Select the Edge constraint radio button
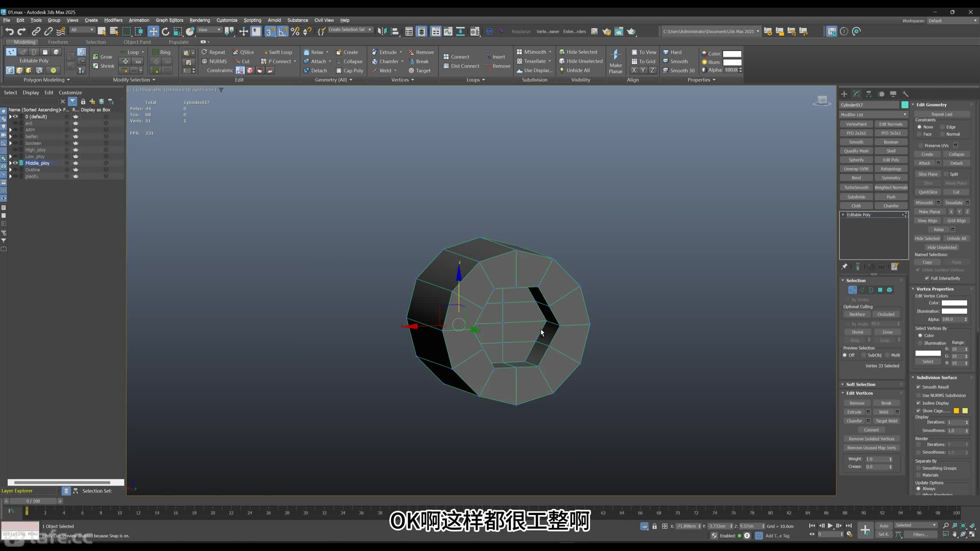Screen dimensions: 980x551 pos(942,127)
